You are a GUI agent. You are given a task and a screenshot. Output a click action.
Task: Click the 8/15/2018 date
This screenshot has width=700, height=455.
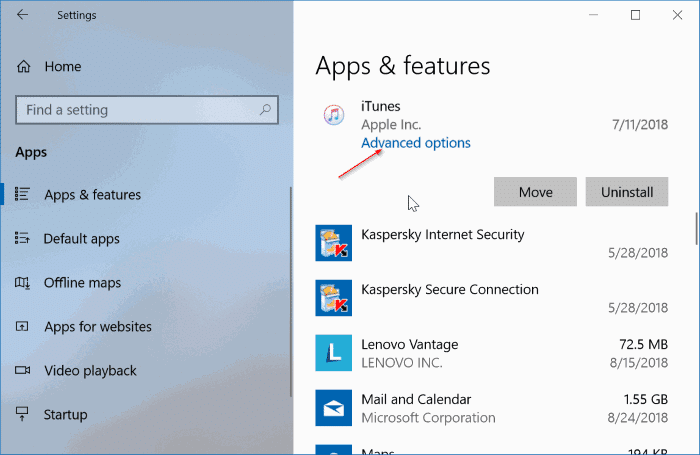click(639, 363)
